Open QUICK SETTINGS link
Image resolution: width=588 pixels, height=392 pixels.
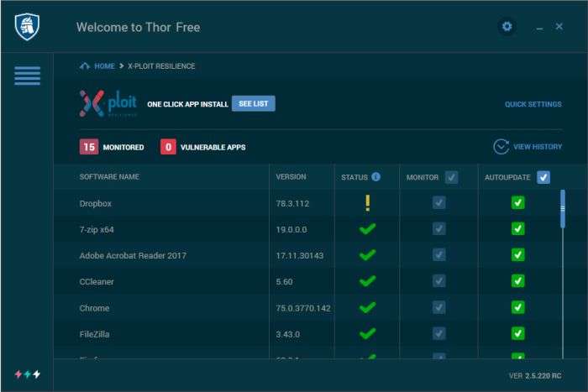coord(533,104)
